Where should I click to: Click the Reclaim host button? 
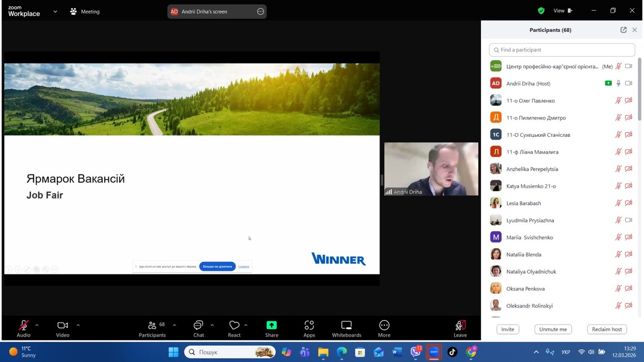click(606, 329)
